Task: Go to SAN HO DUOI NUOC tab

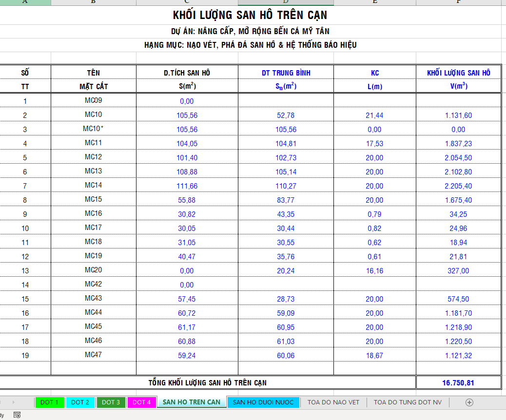Action: 263,402
